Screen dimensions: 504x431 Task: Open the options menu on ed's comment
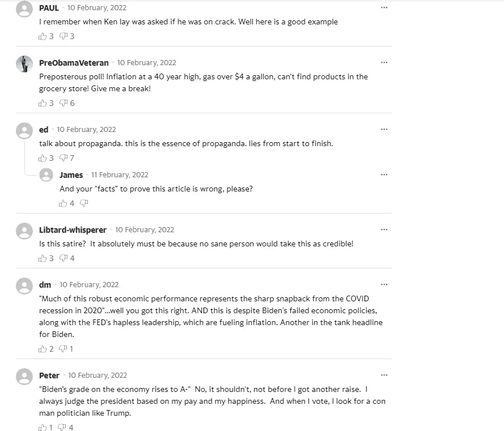click(384, 129)
